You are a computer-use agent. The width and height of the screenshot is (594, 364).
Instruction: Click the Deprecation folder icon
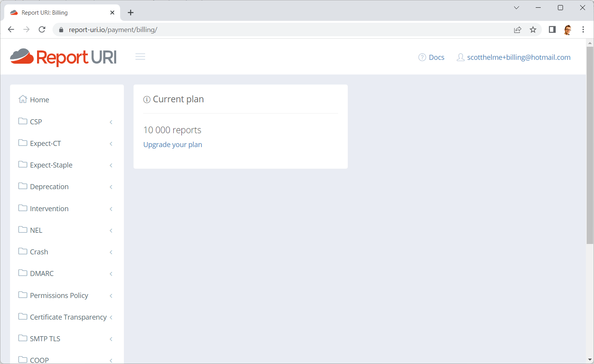(x=23, y=186)
